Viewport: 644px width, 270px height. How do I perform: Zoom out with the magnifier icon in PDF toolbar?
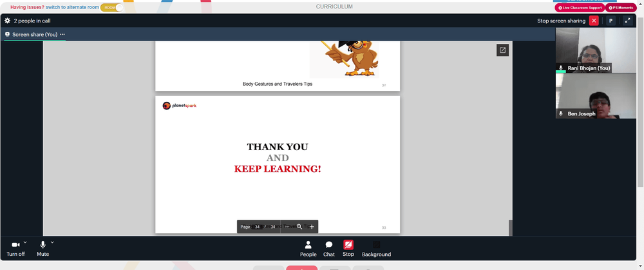click(x=299, y=227)
